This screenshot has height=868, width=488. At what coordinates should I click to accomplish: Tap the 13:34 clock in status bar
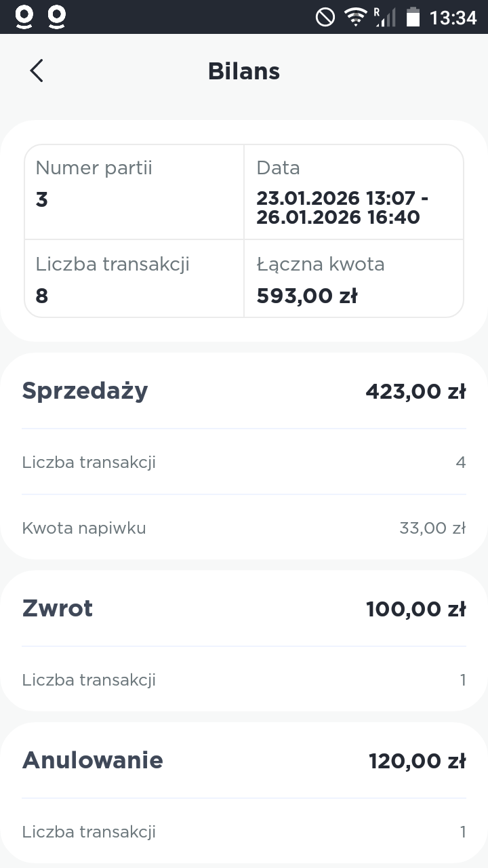coord(453,17)
